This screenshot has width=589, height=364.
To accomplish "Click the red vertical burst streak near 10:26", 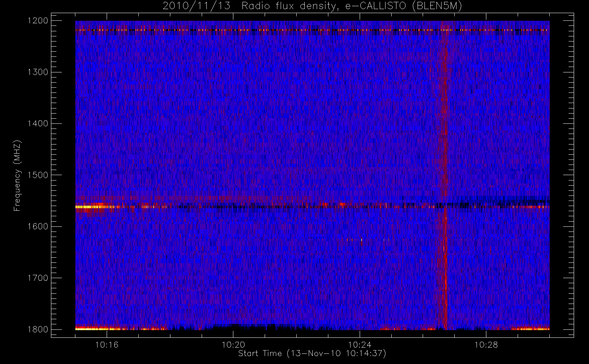I will 444,175.
